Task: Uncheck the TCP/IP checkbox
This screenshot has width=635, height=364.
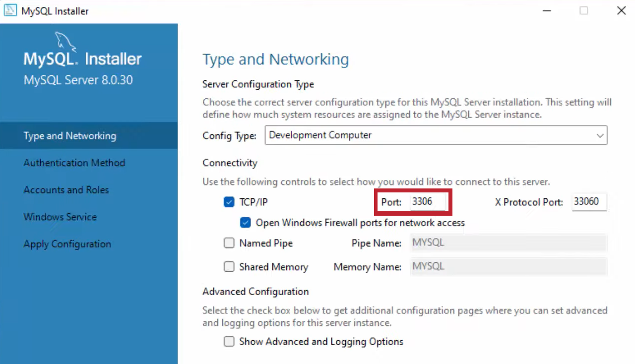Action: point(229,202)
